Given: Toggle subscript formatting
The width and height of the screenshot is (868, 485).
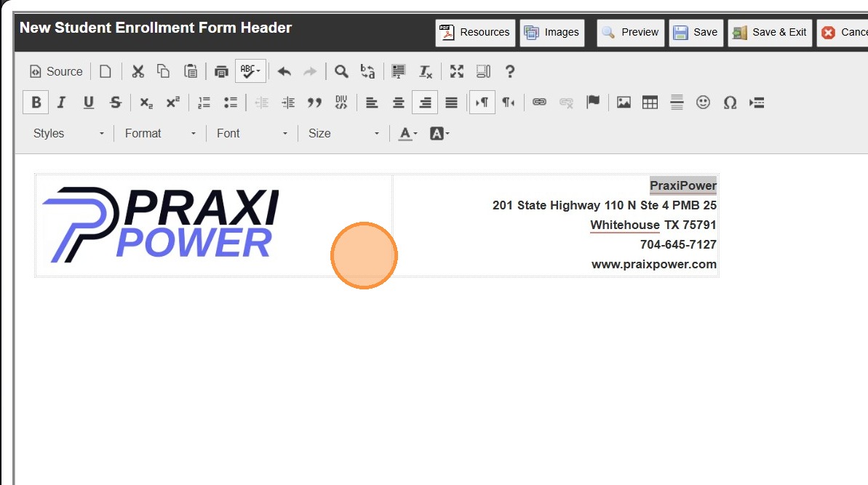Looking at the screenshot, I should pos(146,103).
